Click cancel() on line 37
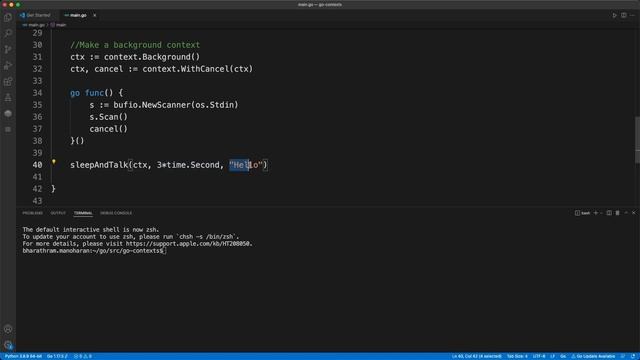The height and width of the screenshot is (360, 640). coord(109,129)
